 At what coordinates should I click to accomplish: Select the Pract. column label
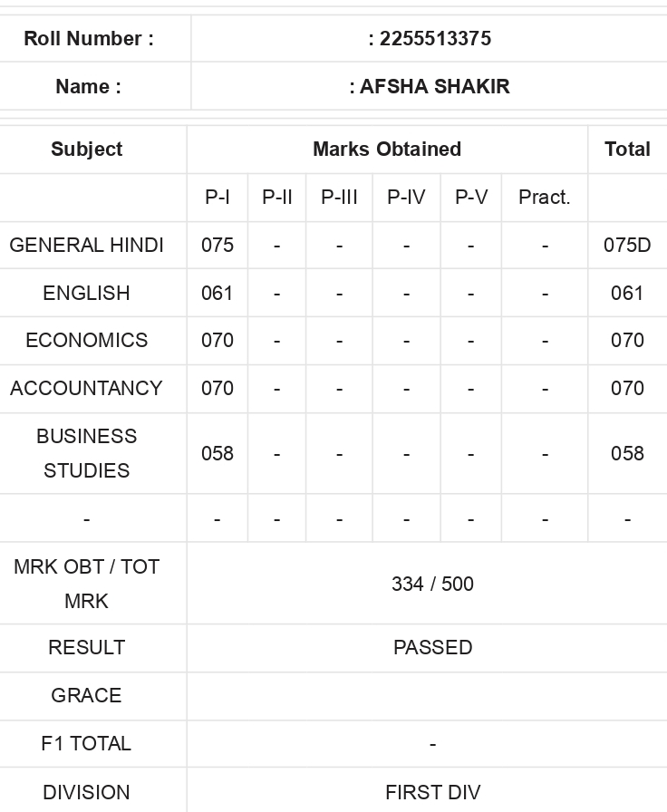tap(545, 198)
